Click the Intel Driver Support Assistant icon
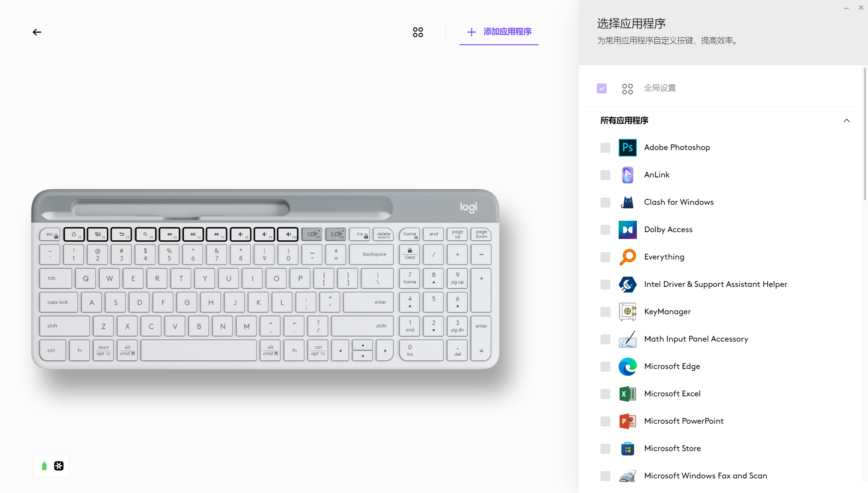Viewport: 868px width, 493px height. [x=628, y=284]
